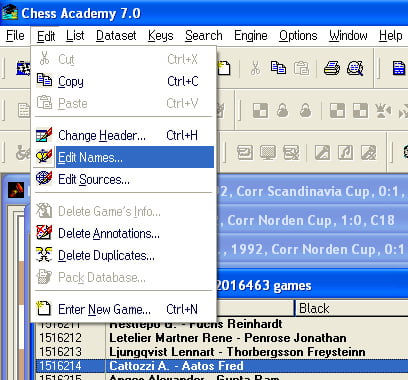Click the toolbar Print Preview icon

(355, 68)
